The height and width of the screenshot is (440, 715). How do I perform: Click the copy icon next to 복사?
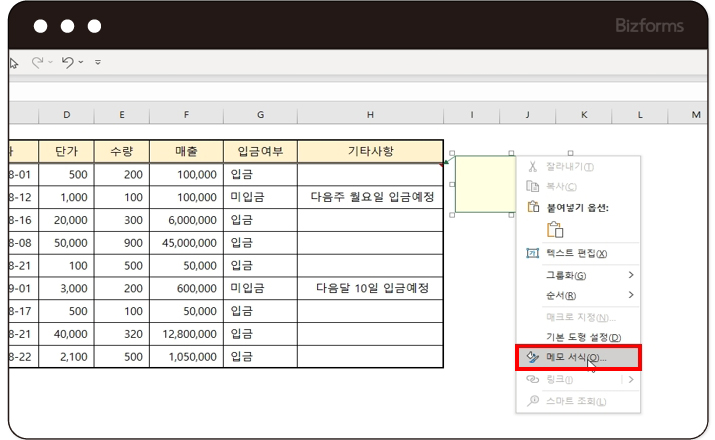click(533, 187)
